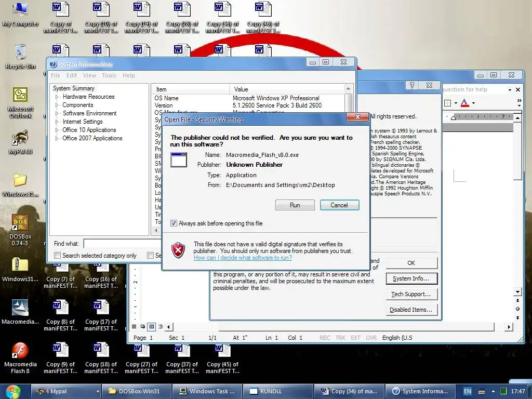Click Word's Select Browse Object circle button
Image resolution: width=532 pixels, height=399 pixels.
tap(517, 309)
